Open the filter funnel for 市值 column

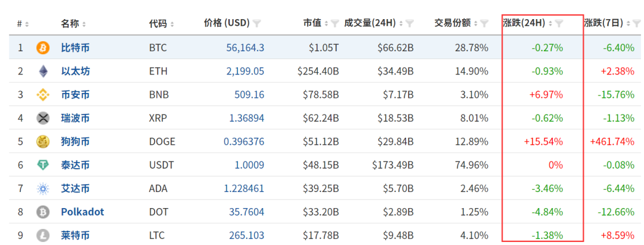[335, 23]
